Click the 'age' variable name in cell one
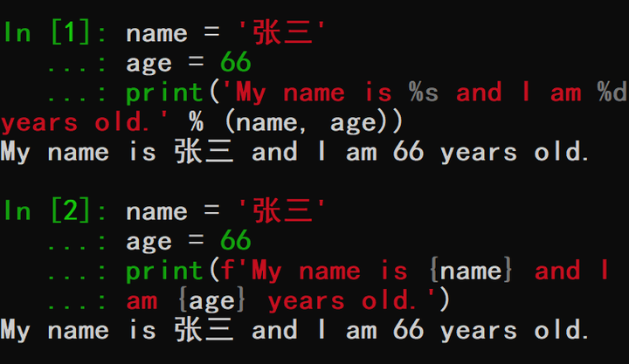This screenshot has height=364, width=629. point(149,64)
